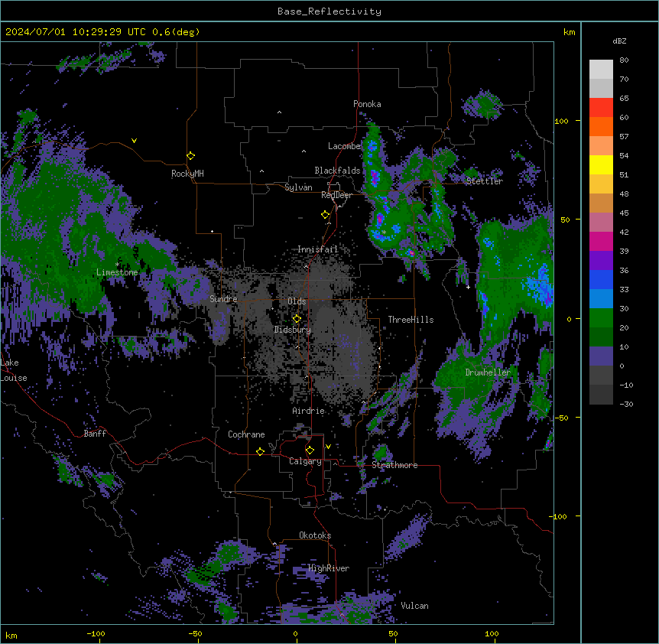
Task: Select the purple legend band between 39 and 36
Action: (601, 261)
